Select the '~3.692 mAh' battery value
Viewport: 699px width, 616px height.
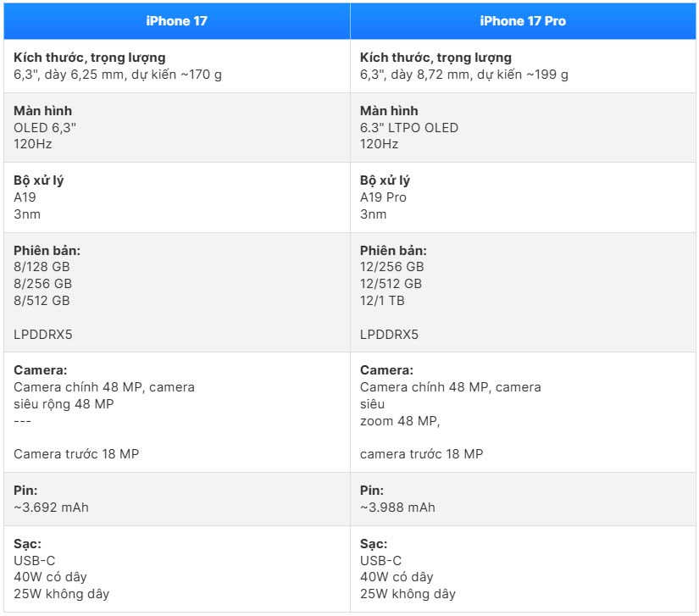(51, 508)
